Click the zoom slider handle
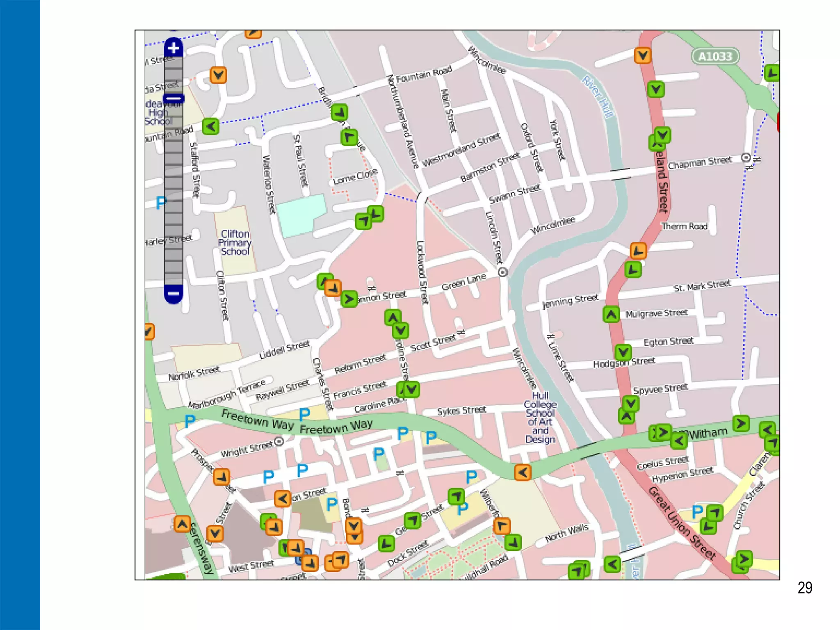840x630 pixels. coord(173,99)
